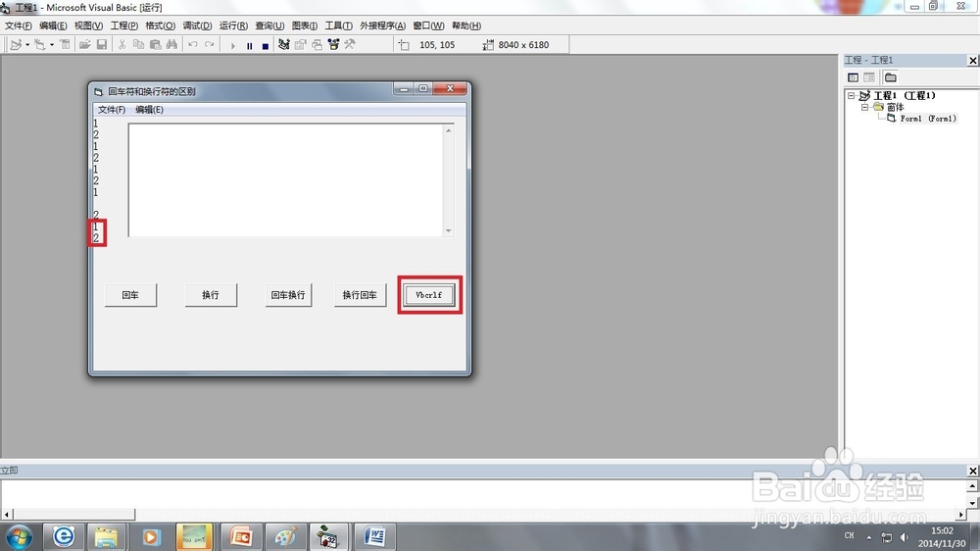Image resolution: width=980 pixels, height=551 pixels.
Task: Stop the running program with End button
Action: (265, 45)
